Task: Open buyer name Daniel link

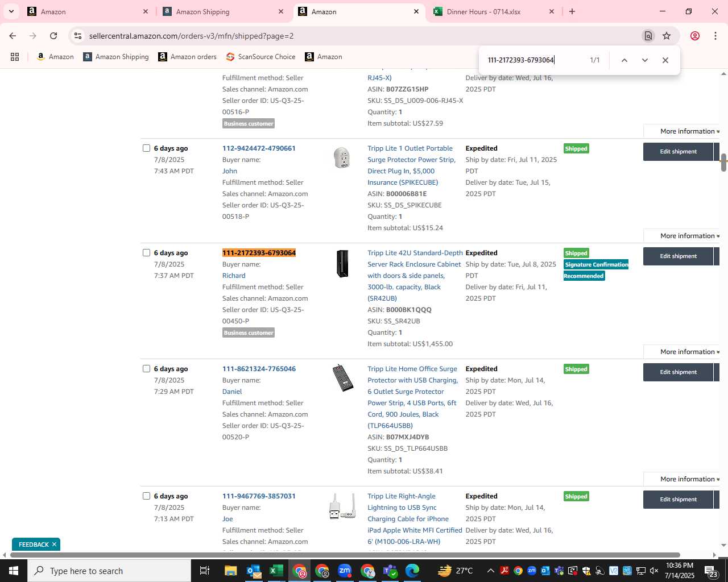Action: tap(232, 392)
